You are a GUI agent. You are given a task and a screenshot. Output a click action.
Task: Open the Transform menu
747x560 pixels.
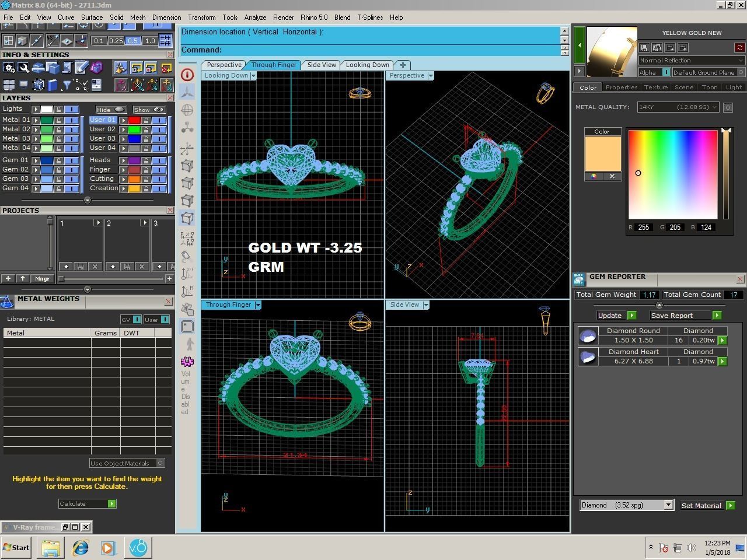tap(202, 17)
